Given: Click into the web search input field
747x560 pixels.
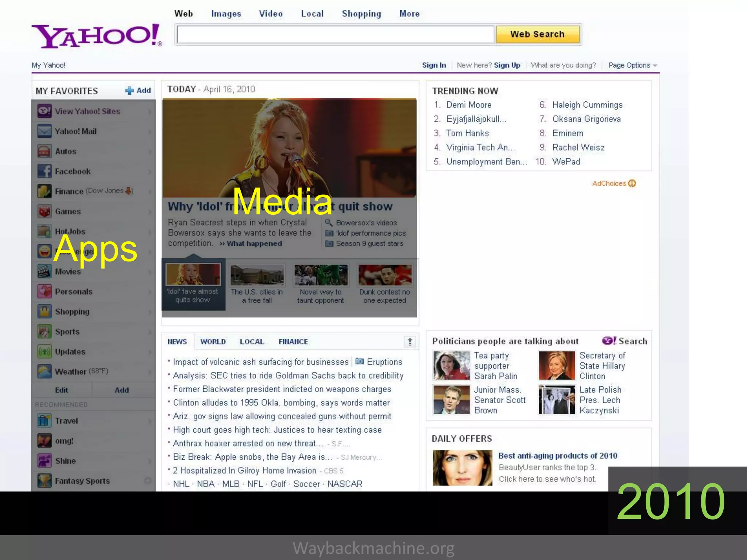Looking at the screenshot, I should point(335,35).
